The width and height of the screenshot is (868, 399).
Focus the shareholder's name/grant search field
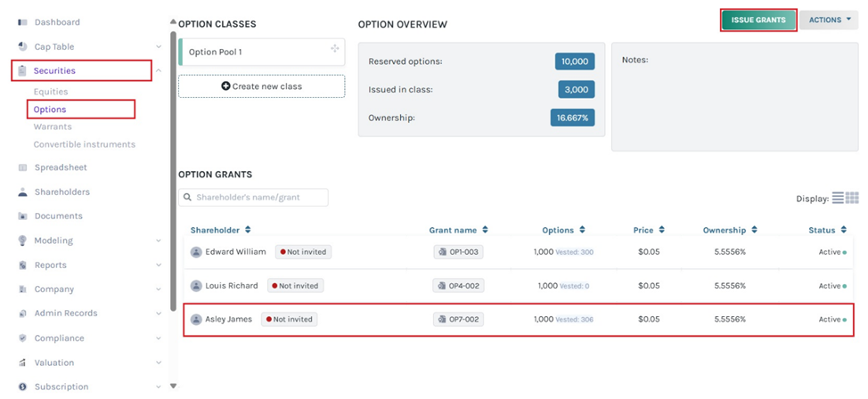[258, 198]
